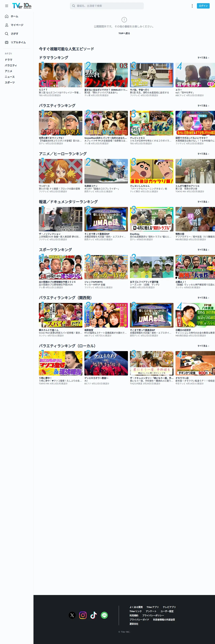Viewport: 215px width, 644px height.
Task: Open the プライバシーガイド footer link
Action: (x=139, y=620)
